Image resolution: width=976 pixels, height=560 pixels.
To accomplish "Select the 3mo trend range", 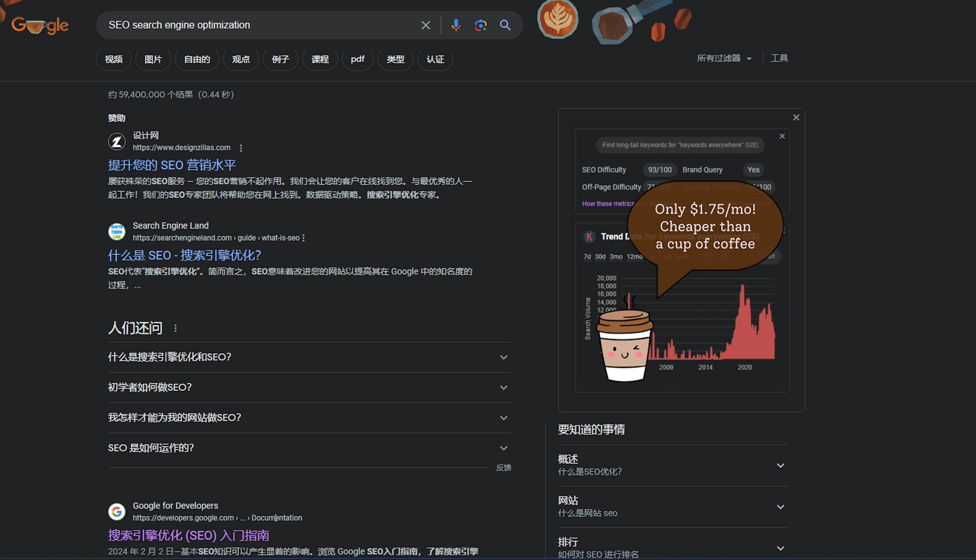I will pos(616,257).
